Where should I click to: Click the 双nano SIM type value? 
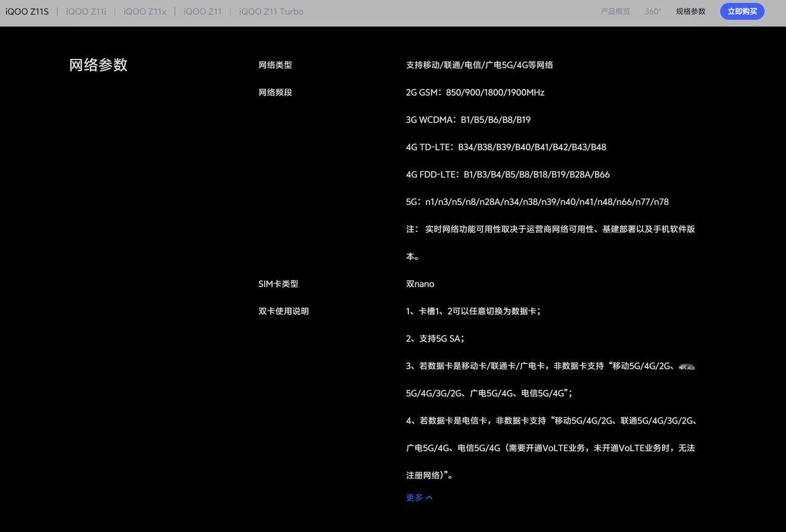pos(420,284)
